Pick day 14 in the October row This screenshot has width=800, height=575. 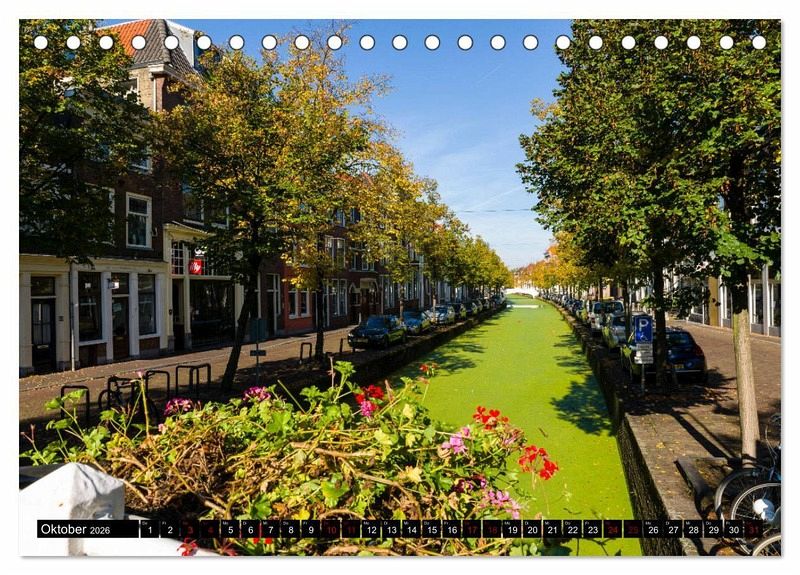click(x=412, y=529)
